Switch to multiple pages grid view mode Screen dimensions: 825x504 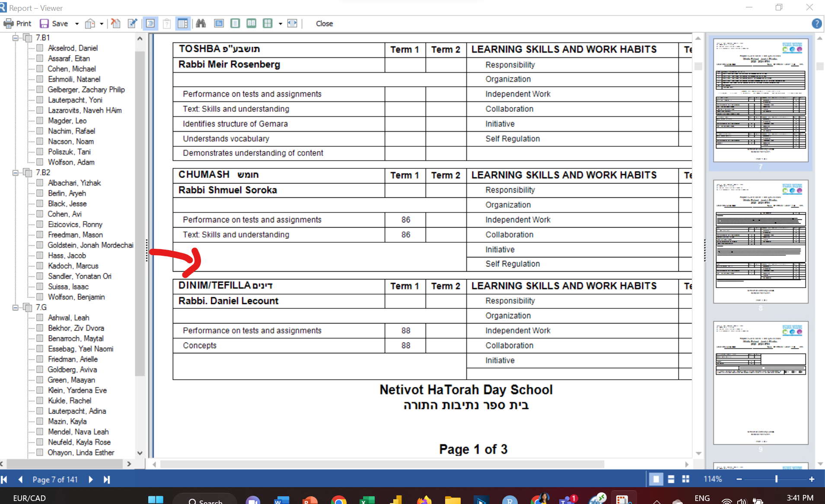tap(686, 479)
